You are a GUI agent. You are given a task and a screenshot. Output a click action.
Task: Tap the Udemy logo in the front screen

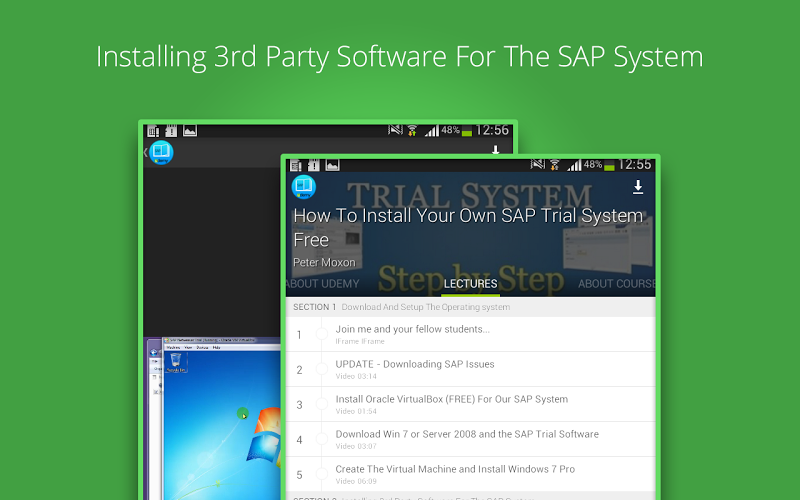click(x=303, y=187)
